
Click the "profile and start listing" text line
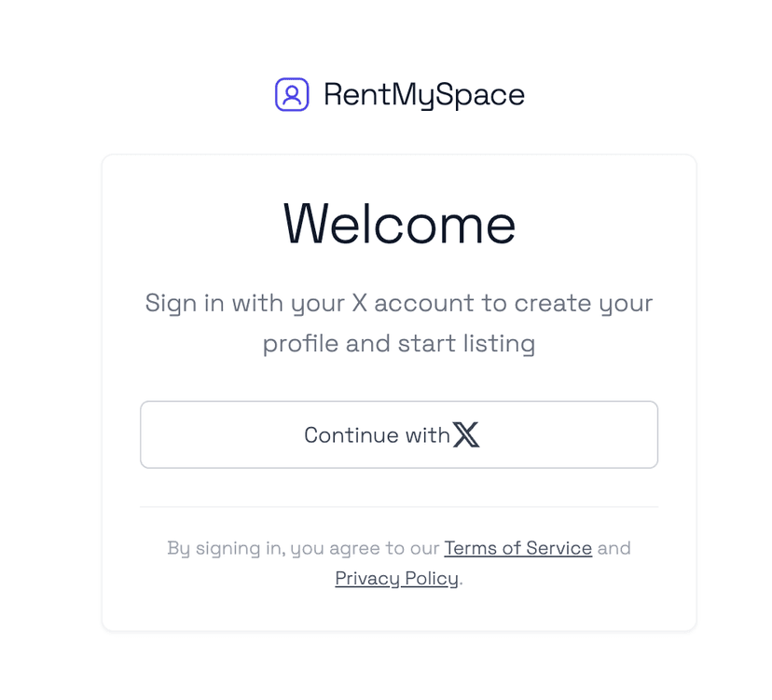pos(399,344)
